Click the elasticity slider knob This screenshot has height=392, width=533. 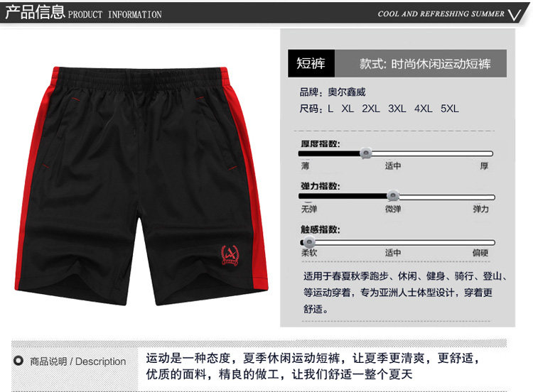393,196
